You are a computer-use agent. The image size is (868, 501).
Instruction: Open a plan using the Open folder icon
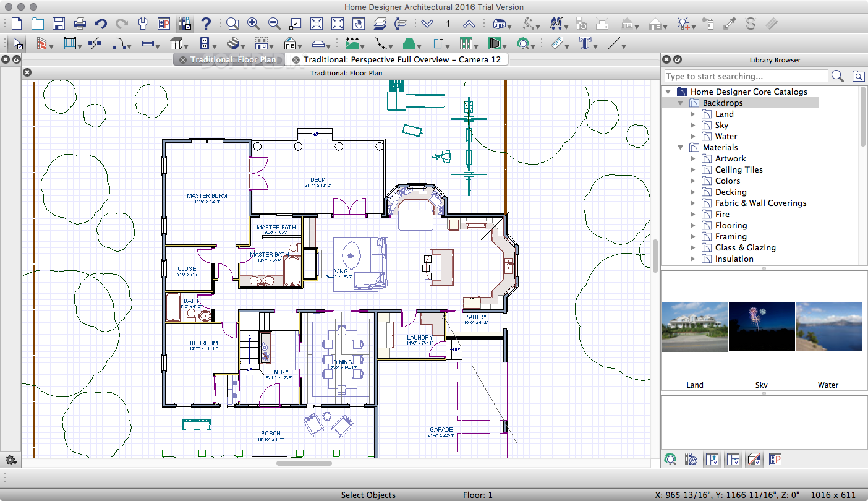pyautogui.click(x=38, y=24)
